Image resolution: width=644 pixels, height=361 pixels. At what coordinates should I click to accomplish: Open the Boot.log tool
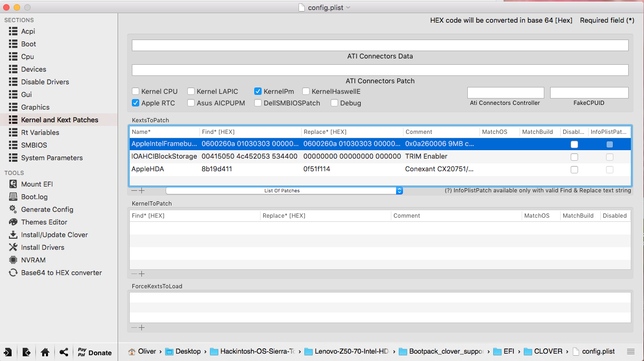[x=34, y=197]
